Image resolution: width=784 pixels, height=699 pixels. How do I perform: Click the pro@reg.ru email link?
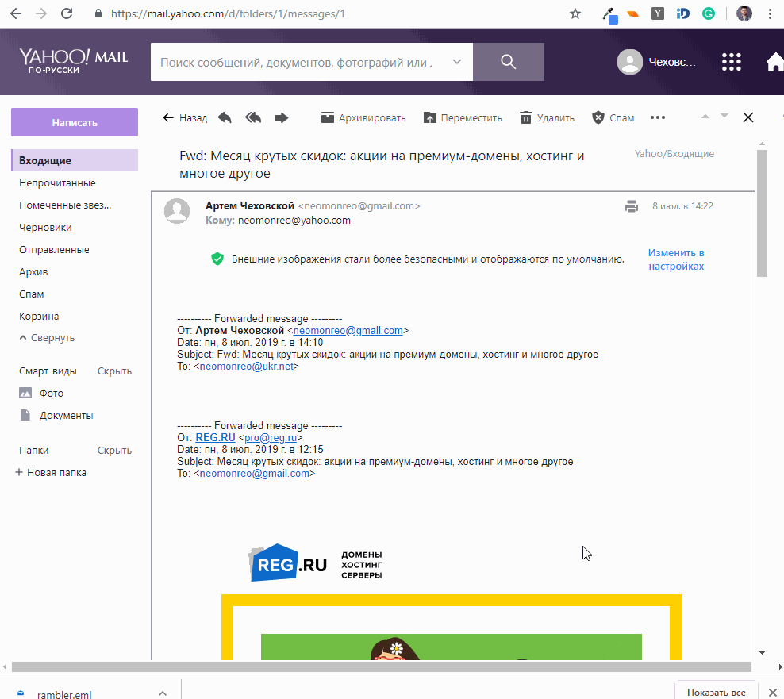[271, 437]
